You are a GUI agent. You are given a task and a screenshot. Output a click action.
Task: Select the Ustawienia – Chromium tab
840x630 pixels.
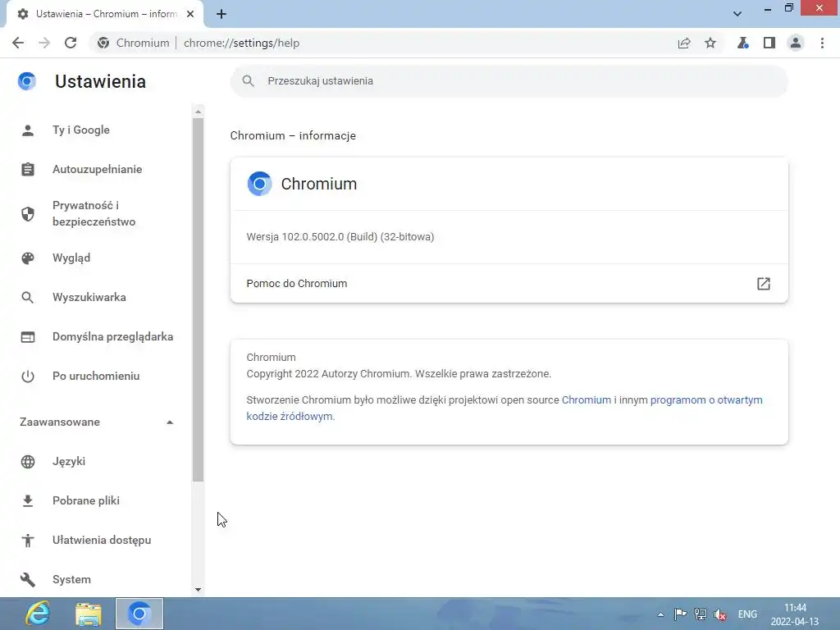point(105,14)
